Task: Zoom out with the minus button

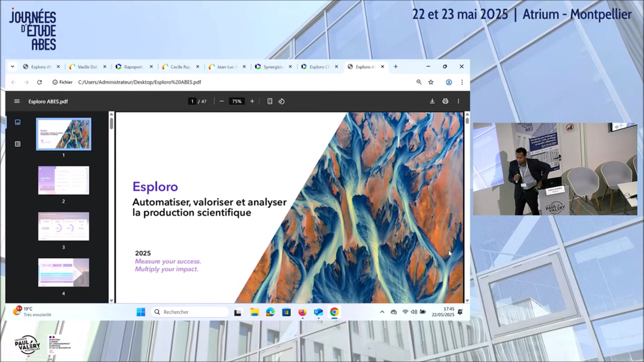Action: pos(221,101)
